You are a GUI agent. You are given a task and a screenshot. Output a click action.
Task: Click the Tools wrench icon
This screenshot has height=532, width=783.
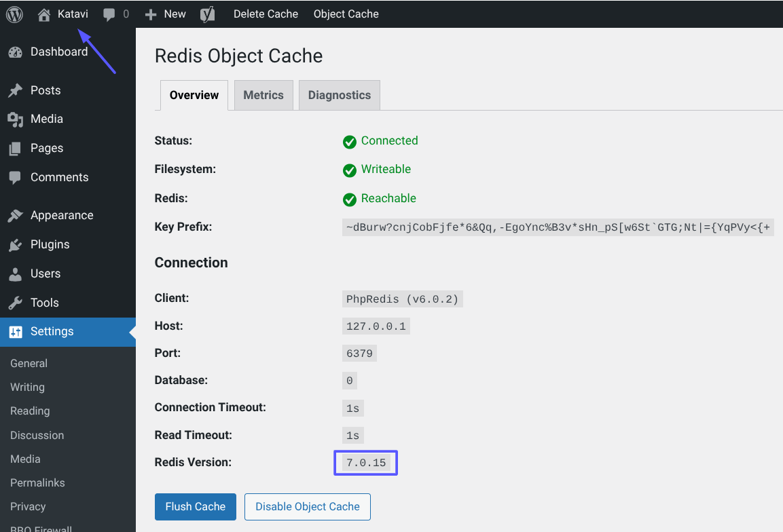click(15, 303)
